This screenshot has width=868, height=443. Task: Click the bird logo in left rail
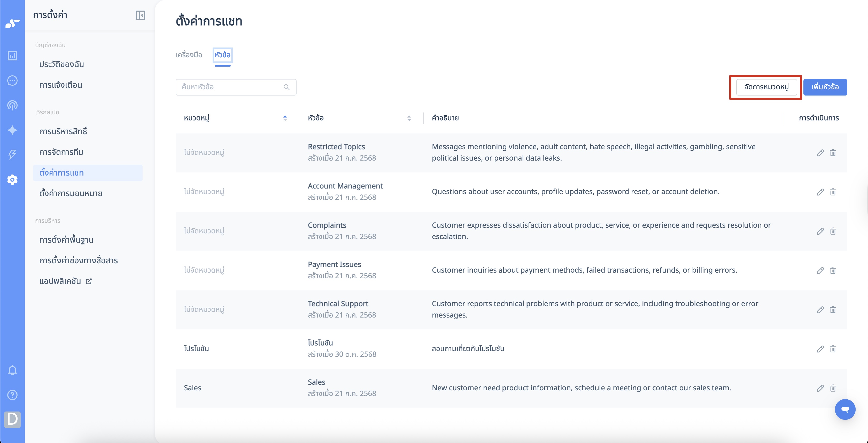click(12, 23)
